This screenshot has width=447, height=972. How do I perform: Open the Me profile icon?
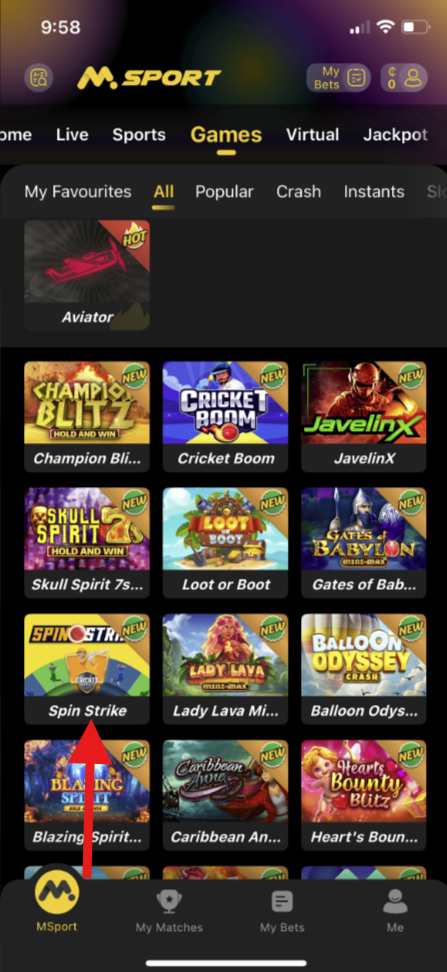395,901
